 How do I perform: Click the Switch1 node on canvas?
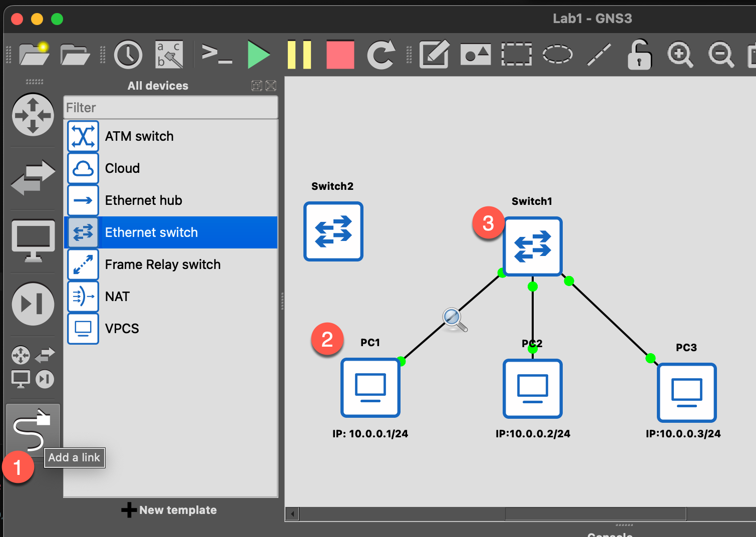pos(533,246)
